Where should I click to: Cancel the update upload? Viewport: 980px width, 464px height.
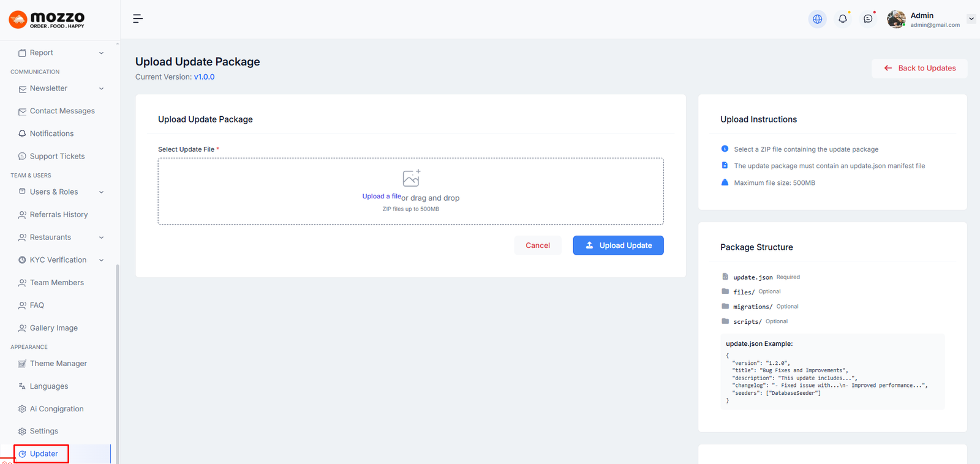coord(537,245)
